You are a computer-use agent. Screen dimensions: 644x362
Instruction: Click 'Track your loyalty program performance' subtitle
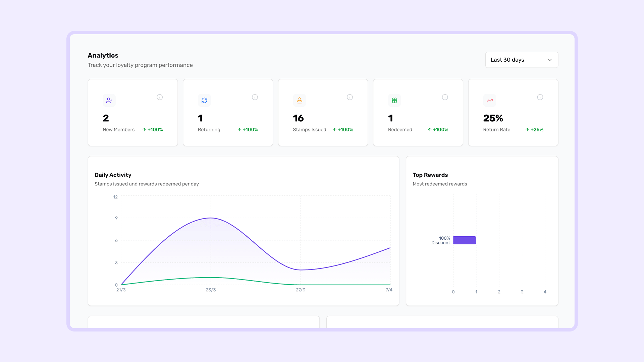click(x=140, y=65)
